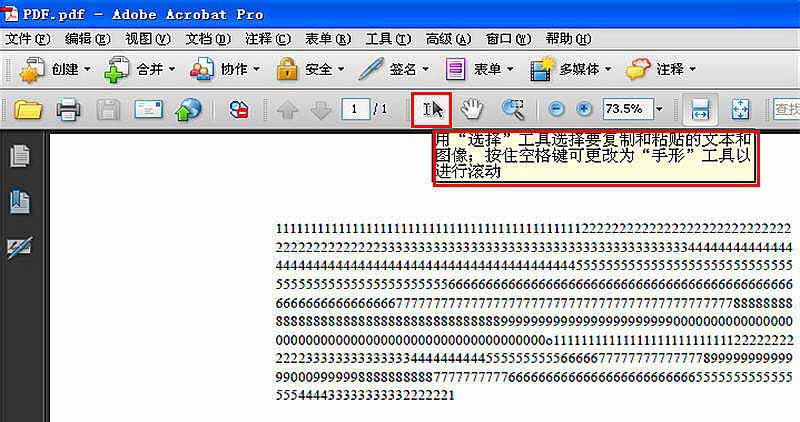The height and width of the screenshot is (422, 800).
Task: Click the 多媒体 (Multimedia) toolbar button
Action: (565, 69)
